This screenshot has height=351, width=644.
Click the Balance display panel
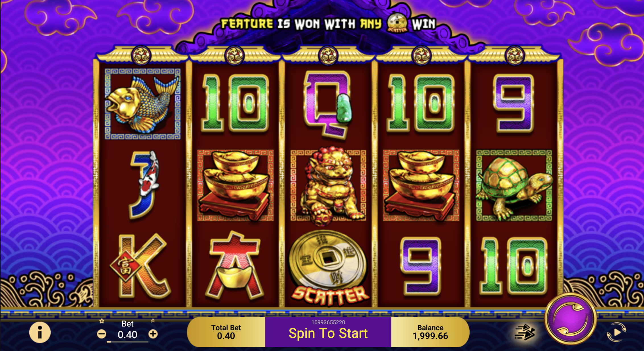[430, 332]
